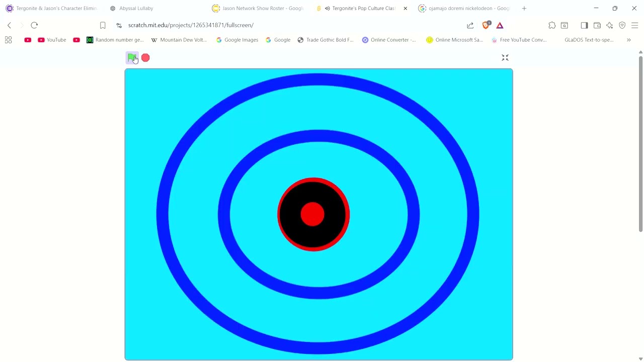Image resolution: width=644 pixels, height=362 pixels.
Task: Open the YouTube labeled bookmark
Action: [52, 40]
